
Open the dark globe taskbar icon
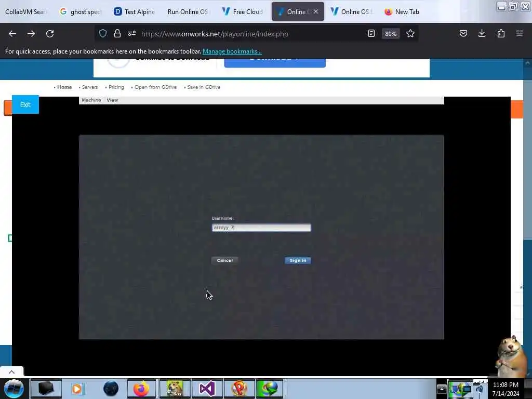(111, 389)
